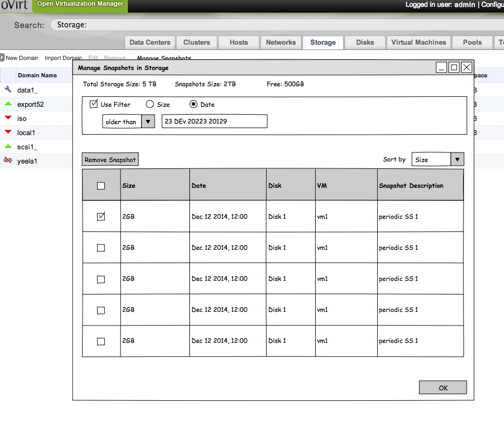The width and height of the screenshot is (504, 426).
Task: Click the date filter text field
Action: pos(214,121)
